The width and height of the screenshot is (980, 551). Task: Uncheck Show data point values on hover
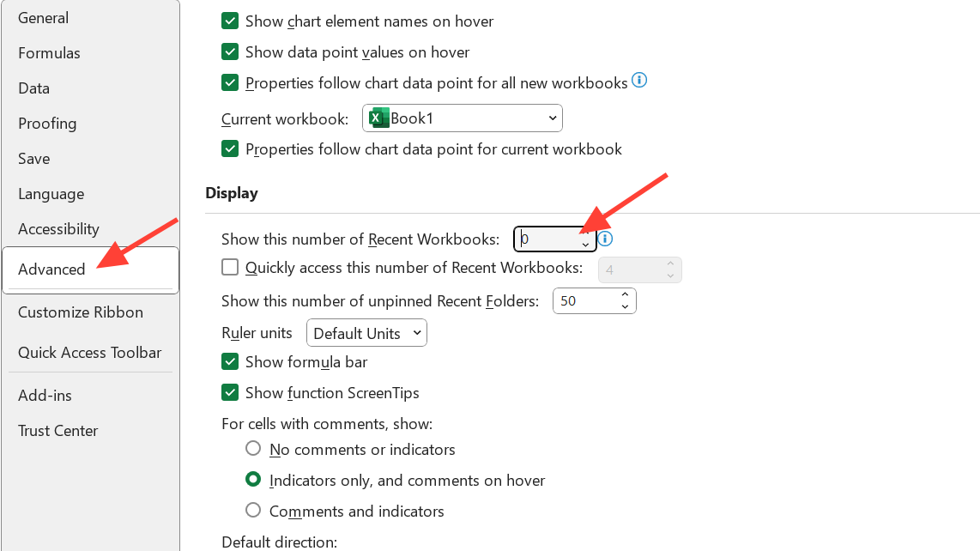tap(230, 52)
